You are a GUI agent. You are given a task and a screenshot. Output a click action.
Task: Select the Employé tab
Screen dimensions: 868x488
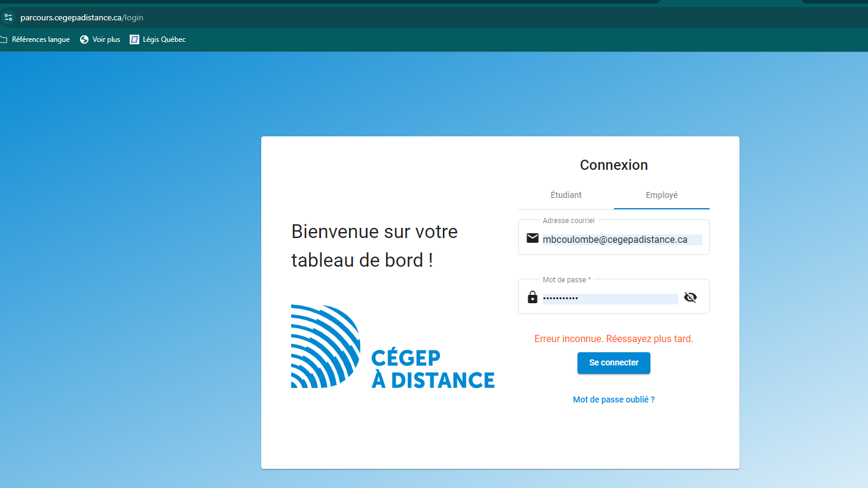click(x=661, y=195)
